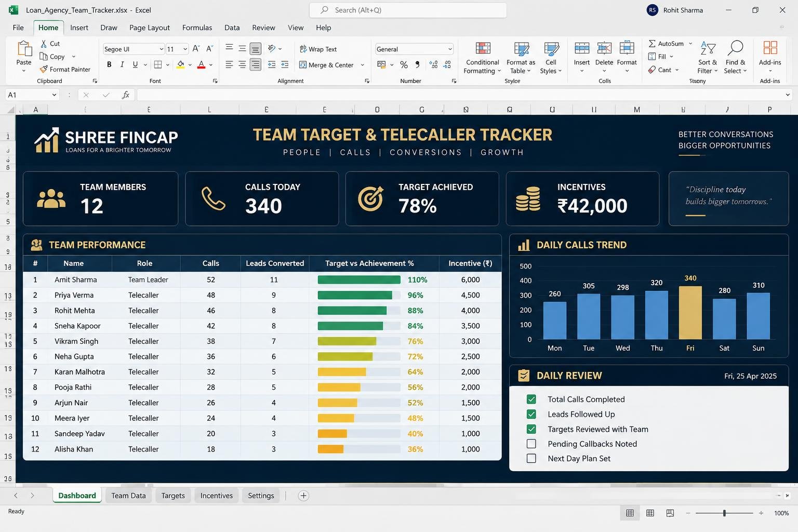Open the Segoe UI font dropdown
This screenshot has height=532, width=798.
(161, 49)
